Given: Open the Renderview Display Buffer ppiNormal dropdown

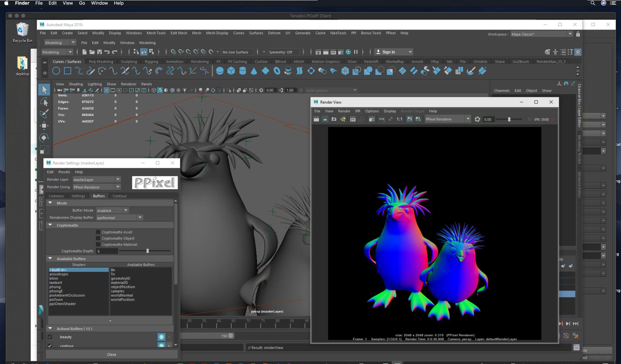Looking at the screenshot, I should point(119,218).
